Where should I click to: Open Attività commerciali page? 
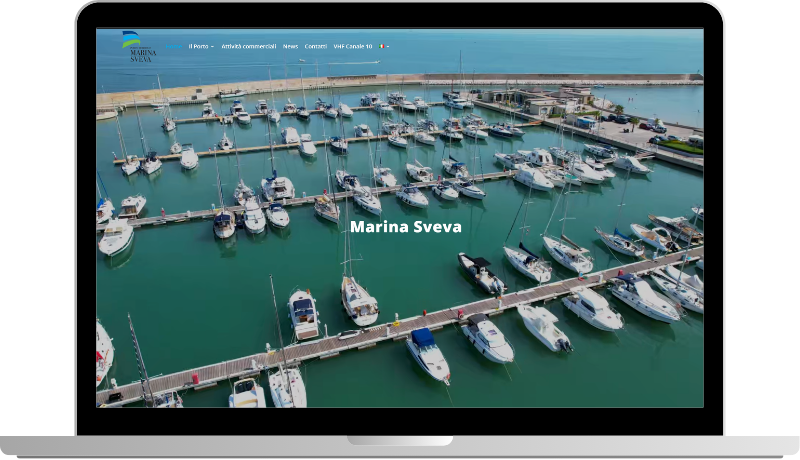coord(248,46)
